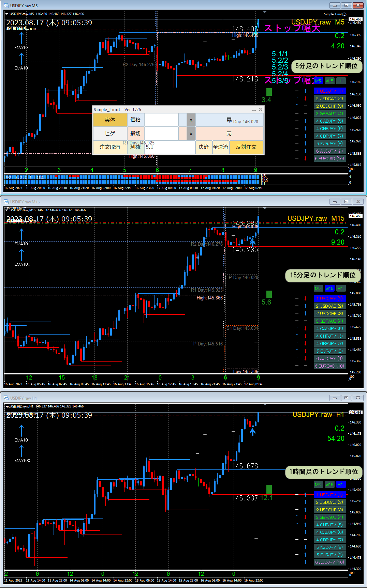
Task: Select 4 CHFJPY (5) in H1 chart
Action: (330, 525)
